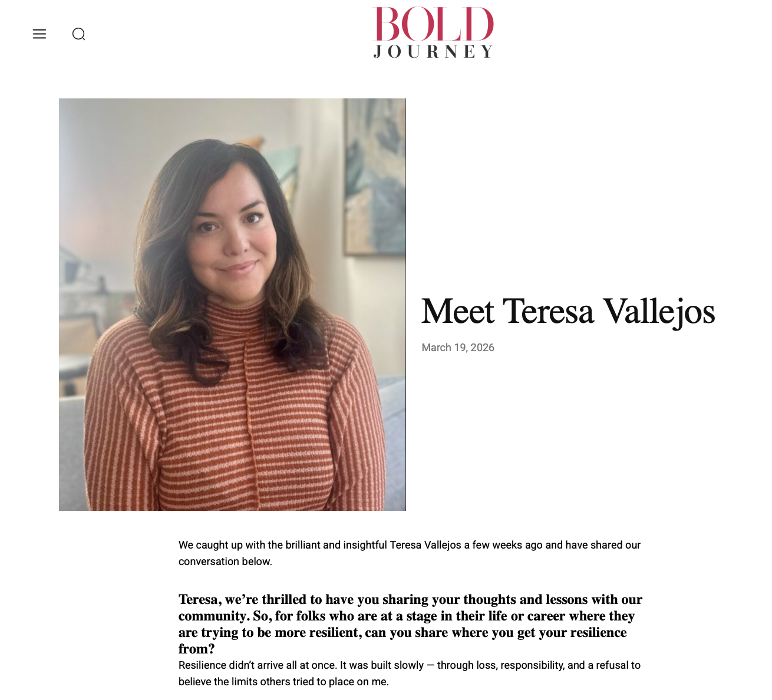Click the "Meet Teresa Vallejos" headline
Screen dimensions: 772x700
(568, 312)
